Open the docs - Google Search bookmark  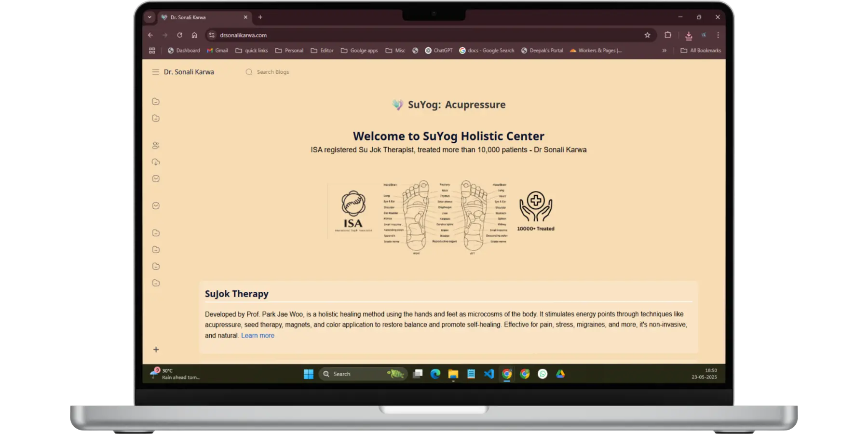tap(487, 50)
